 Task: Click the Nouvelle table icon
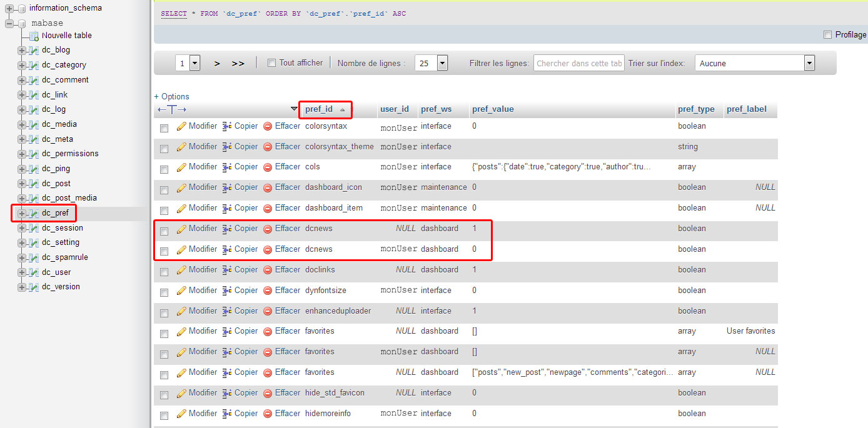pyautogui.click(x=34, y=36)
